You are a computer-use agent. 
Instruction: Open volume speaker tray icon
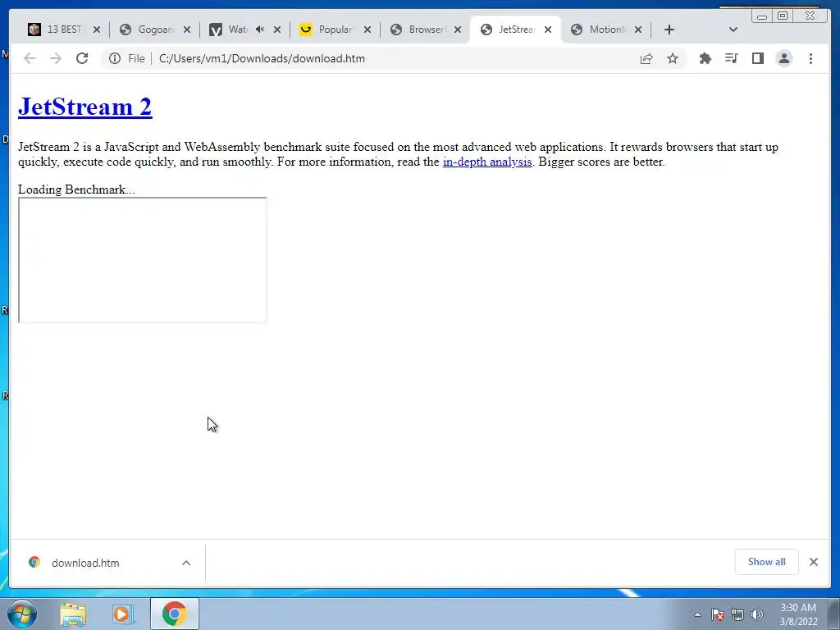(757, 614)
